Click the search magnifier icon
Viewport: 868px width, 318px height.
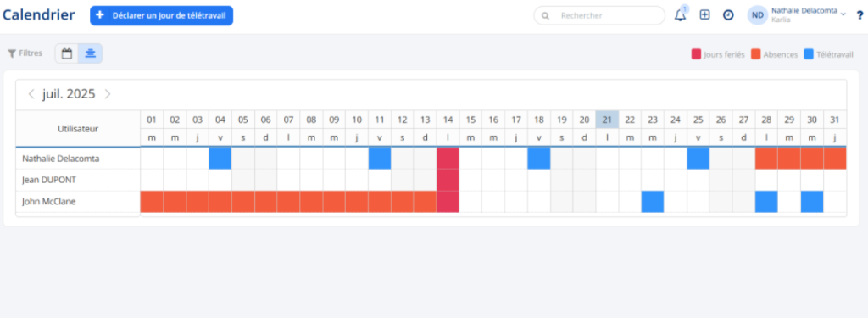[x=546, y=15]
